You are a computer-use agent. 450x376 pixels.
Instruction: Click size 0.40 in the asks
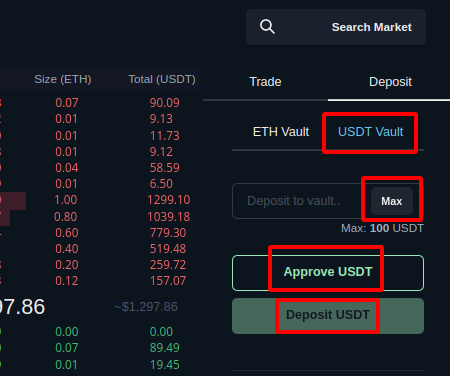(67, 249)
